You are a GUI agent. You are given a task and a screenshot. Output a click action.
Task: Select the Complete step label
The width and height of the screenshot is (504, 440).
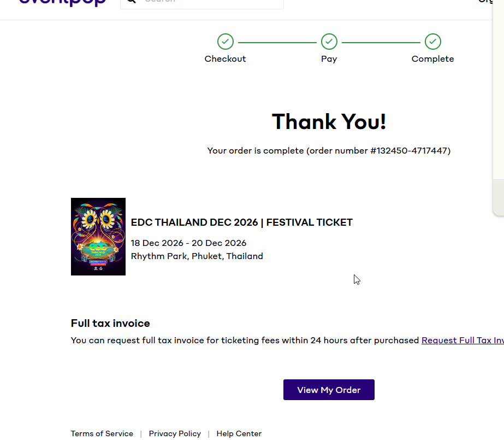[433, 59]
